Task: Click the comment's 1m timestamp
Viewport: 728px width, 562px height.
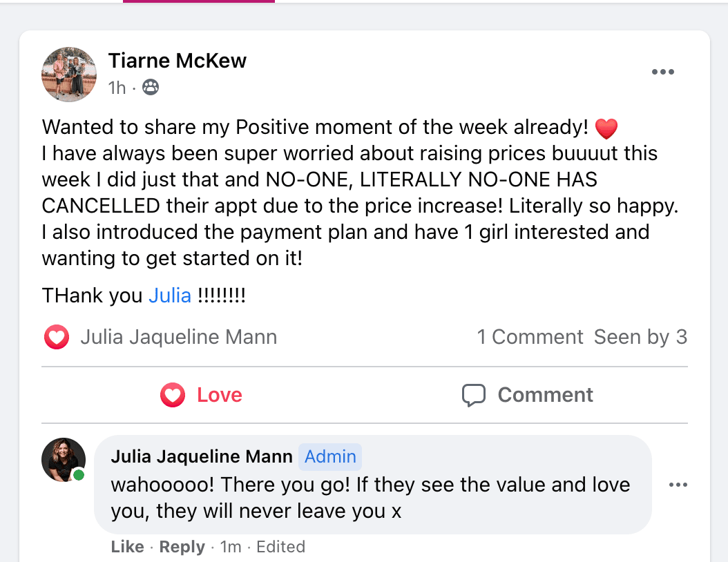Action: [231, 547]
